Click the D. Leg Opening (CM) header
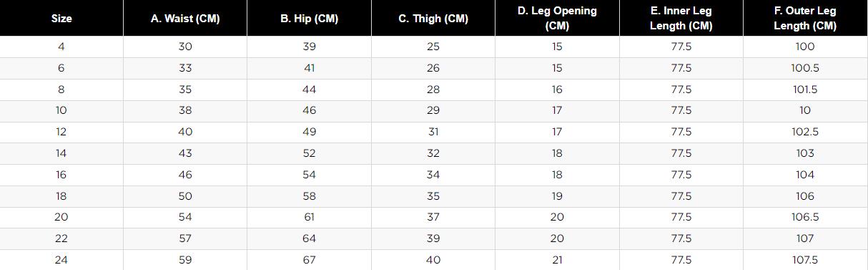 click(x=557, y=19)
